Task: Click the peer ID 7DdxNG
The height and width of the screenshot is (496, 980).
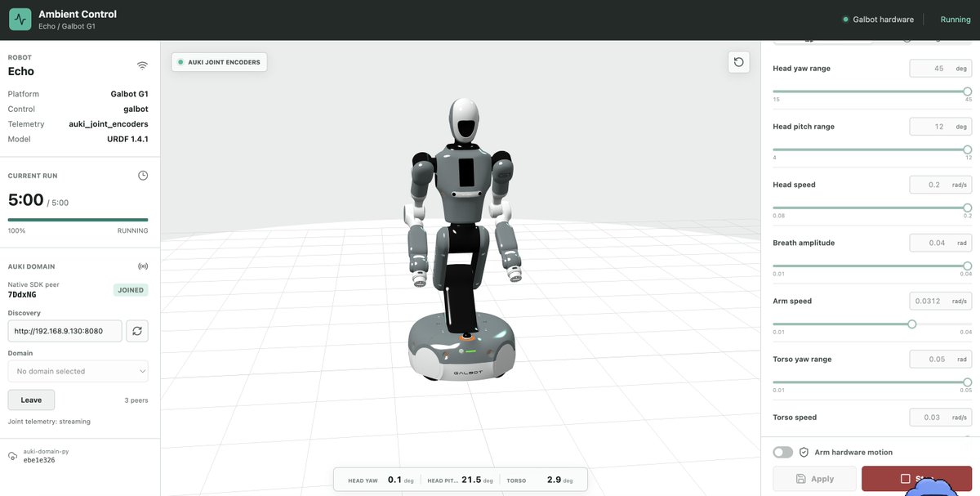Action: pyautogui.click(x=22, y=295)
